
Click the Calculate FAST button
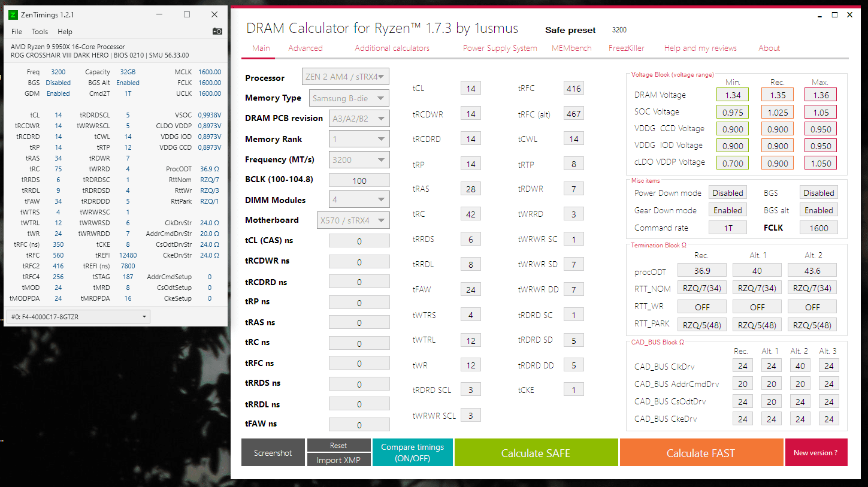[701, 452]
